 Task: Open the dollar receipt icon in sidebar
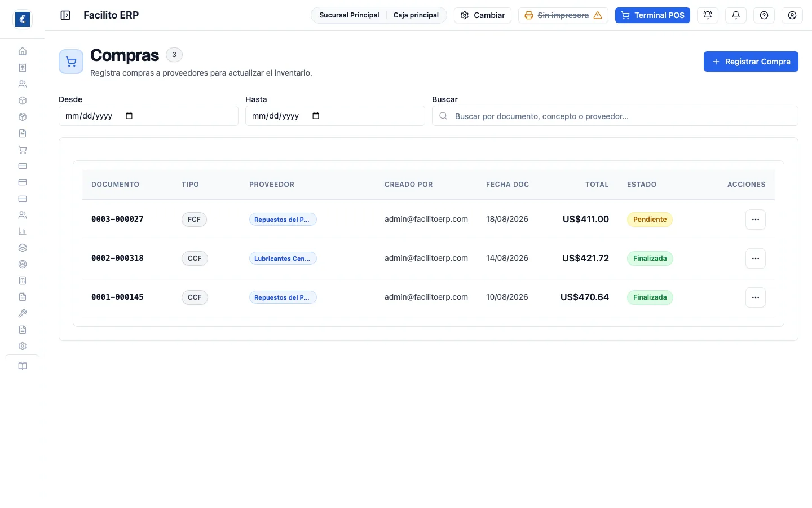(23, 68)
